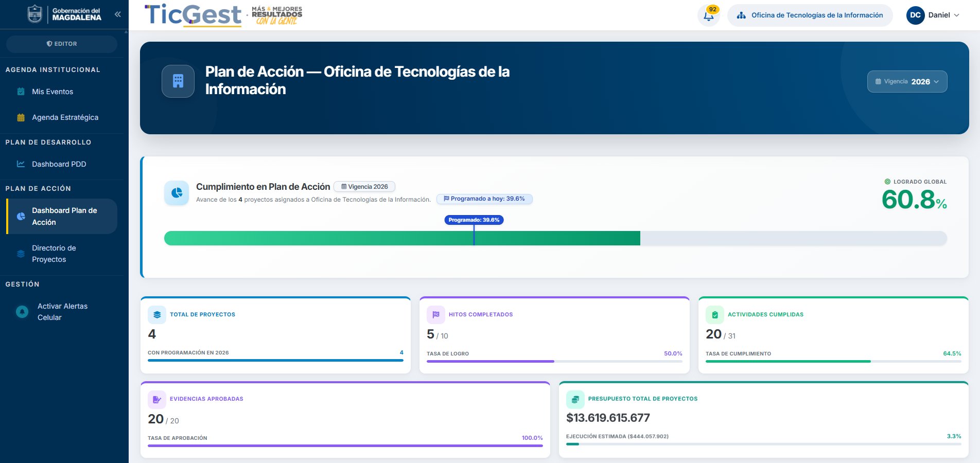The image size is (980, 463).
Task: Click the pie chart icon next to Cumplimiento
Action: pos(177,193)
